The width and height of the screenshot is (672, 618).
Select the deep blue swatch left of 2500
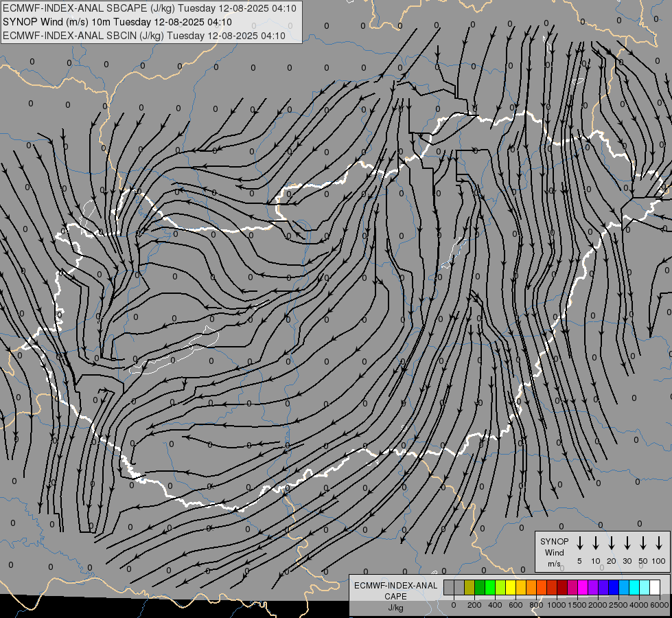point(614,587)
